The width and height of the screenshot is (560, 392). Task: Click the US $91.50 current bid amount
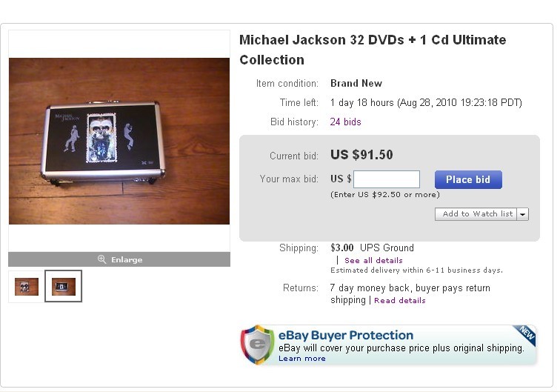[x=361, y=155]
